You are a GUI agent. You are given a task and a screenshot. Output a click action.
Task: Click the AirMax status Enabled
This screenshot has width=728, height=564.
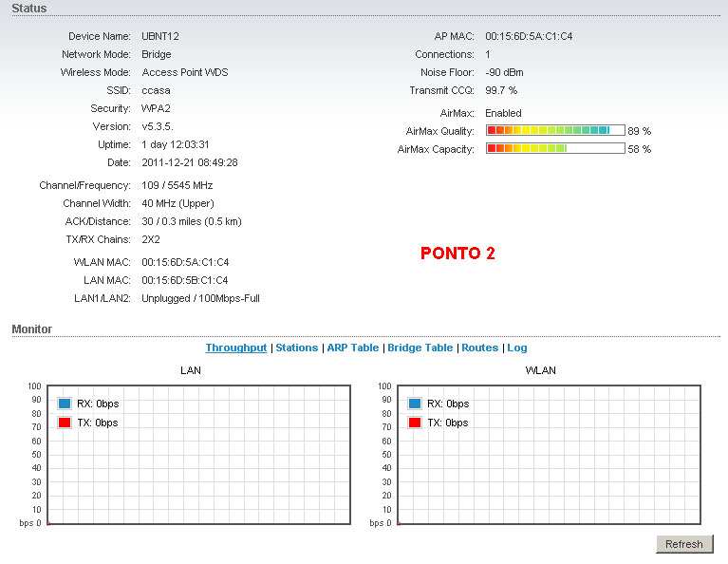[503, 113]
